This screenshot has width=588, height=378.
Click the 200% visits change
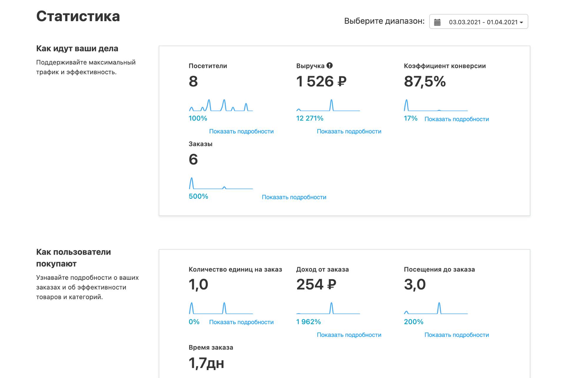coord(414,322)
